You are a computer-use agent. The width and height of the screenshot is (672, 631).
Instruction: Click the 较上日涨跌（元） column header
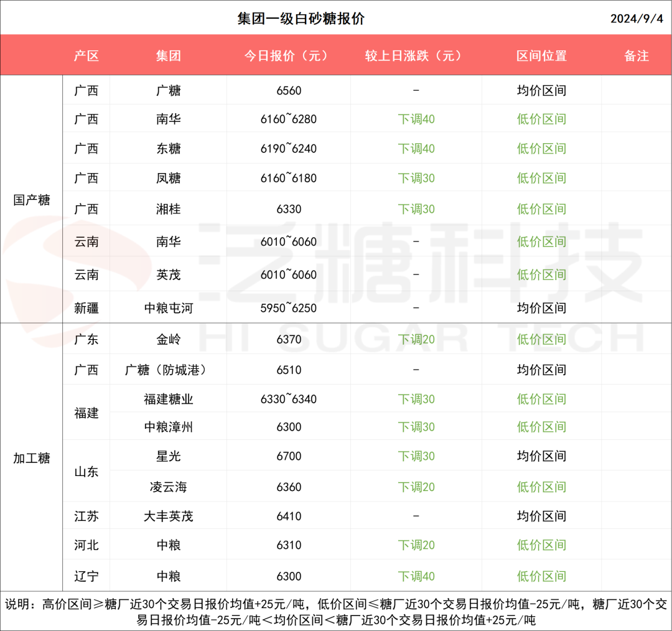click(416, 56)
